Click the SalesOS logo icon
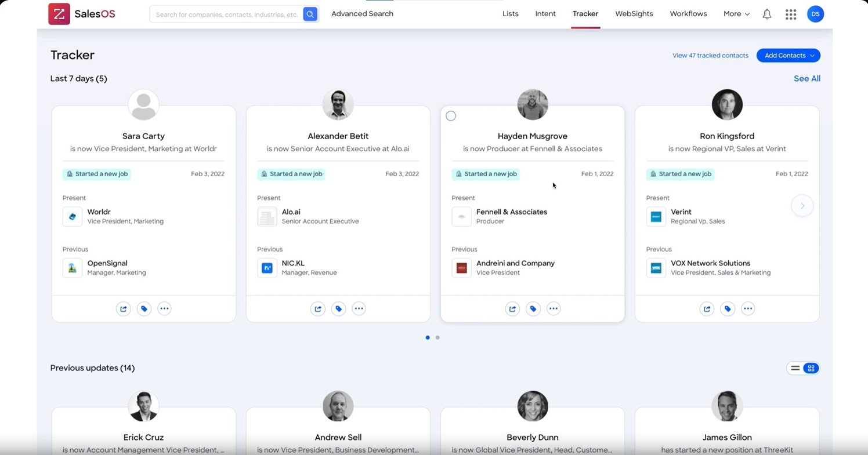Viewport: 868px width, 455px height. [x=59, y=13]
